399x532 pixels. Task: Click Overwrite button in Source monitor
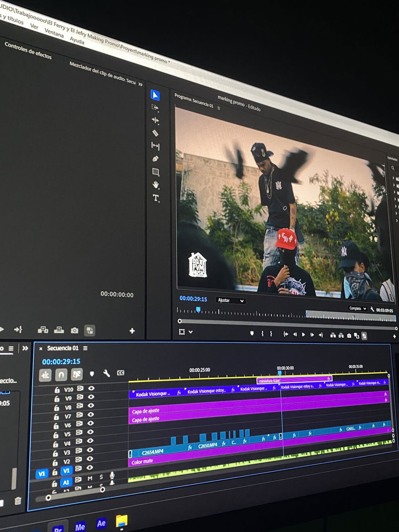59,330
